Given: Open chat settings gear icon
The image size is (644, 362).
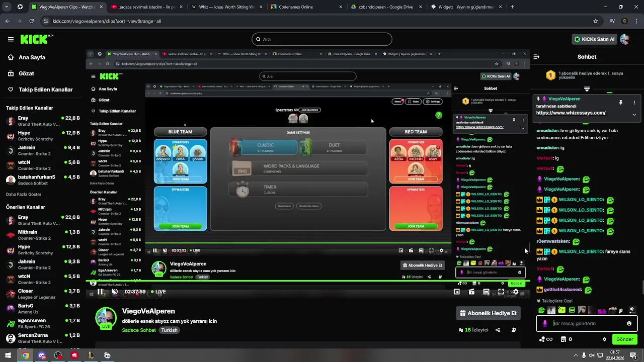Looking at the screenshot, I should coord(604,339).
